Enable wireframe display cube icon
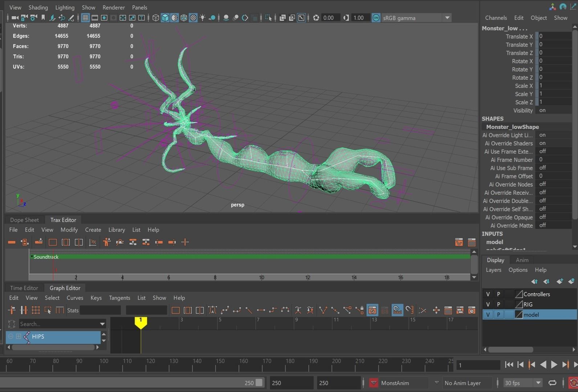The height and width of the screenshot is (392, 578). click(x=156, y=17)
